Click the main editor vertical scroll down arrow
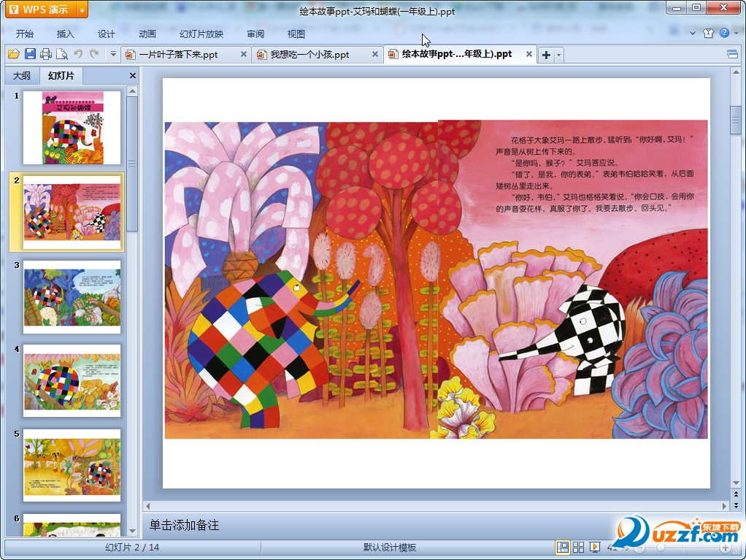This screenshot has width=746, height=560. coord(736,483)
